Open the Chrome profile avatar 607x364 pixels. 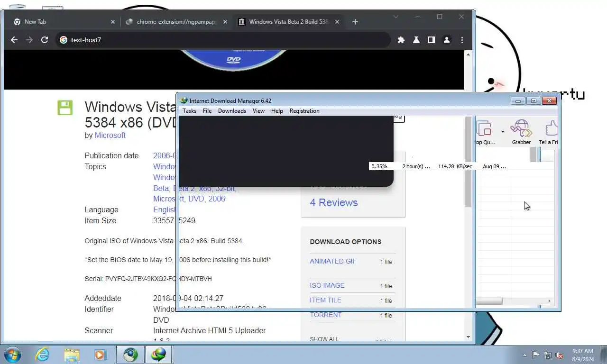[x=447, y=40]
